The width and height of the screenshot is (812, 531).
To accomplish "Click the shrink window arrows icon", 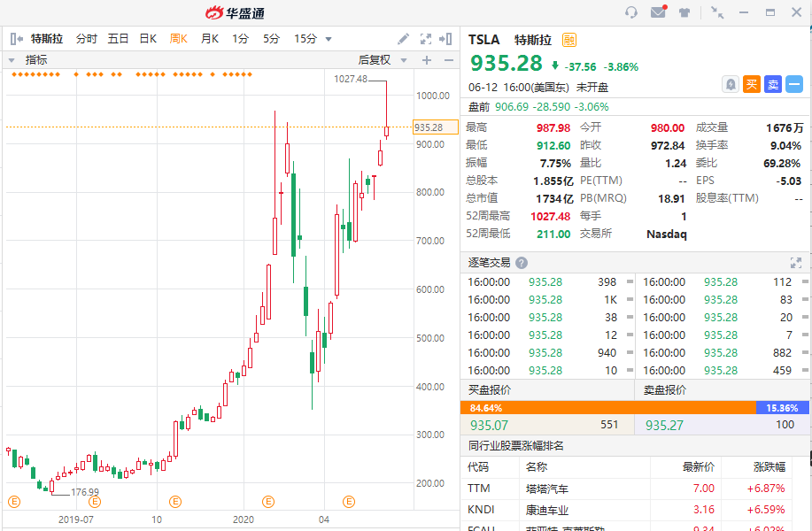I will pos(717,12).
